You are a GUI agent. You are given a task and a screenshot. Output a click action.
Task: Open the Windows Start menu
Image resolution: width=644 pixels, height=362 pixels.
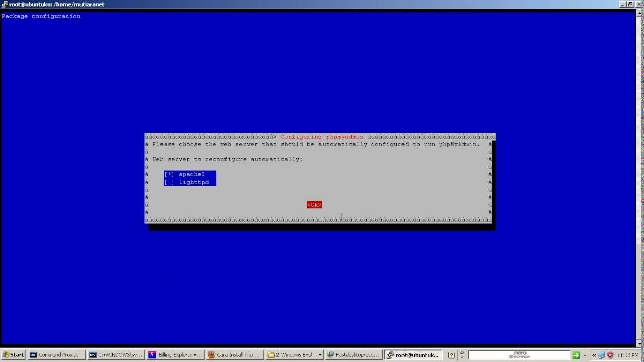(x=13, y=355)
